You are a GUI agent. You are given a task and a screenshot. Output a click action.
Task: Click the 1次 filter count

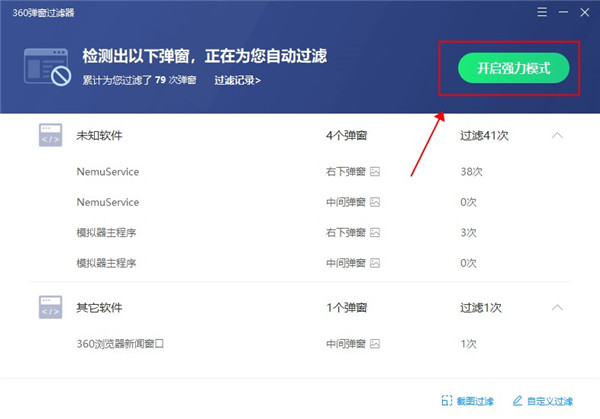tap(468, 344)
